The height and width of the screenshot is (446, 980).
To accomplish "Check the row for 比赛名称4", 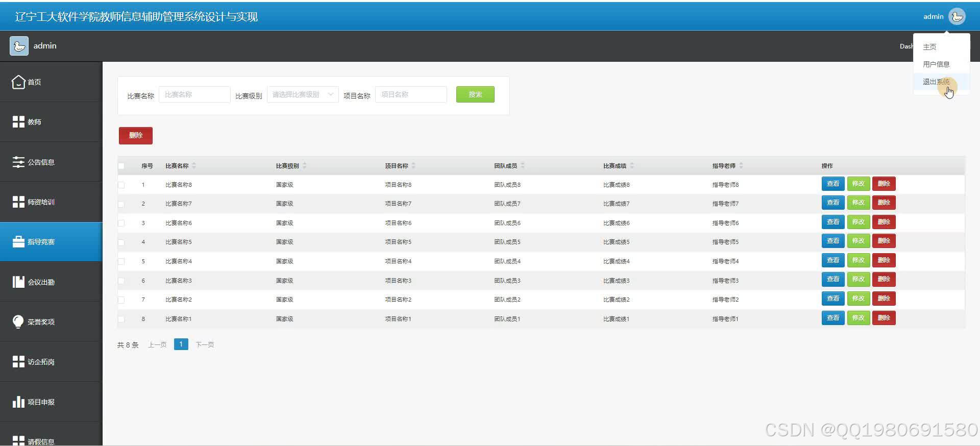I will pos(121,261).
